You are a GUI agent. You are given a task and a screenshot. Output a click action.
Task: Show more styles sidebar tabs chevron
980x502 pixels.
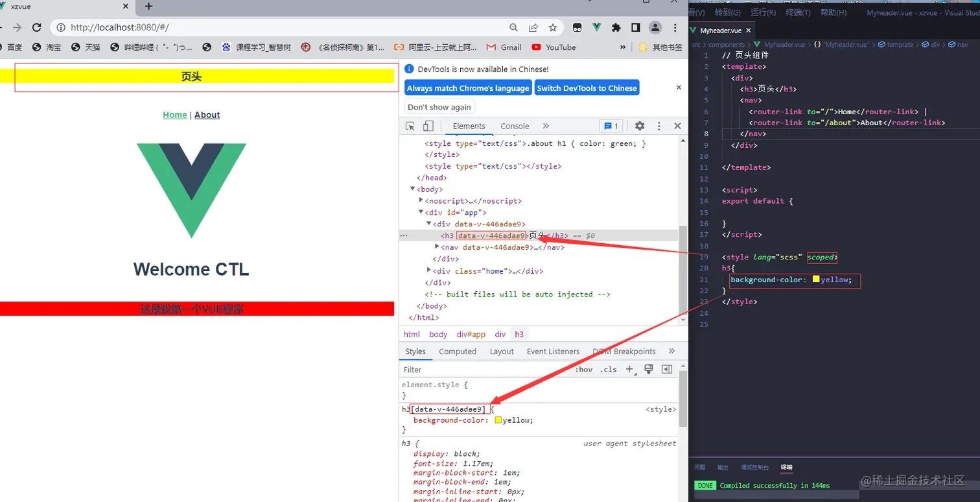tap(671, 351)
